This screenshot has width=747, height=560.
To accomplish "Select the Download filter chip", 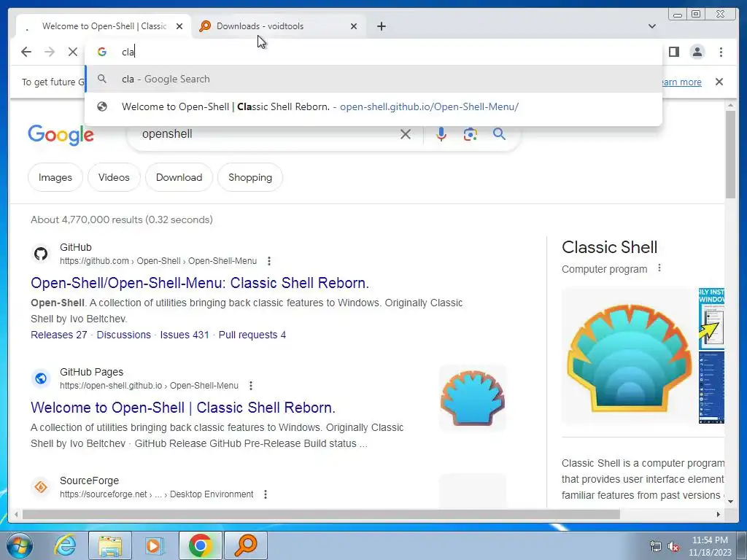I will point(179,177).
